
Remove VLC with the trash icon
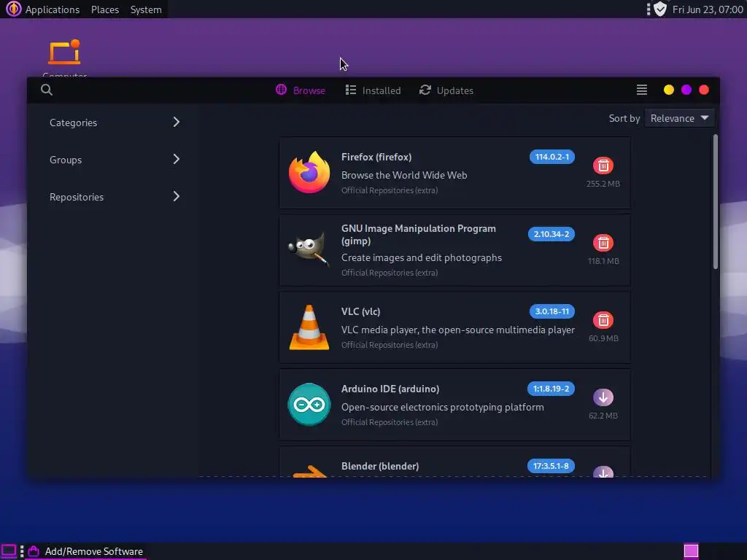pos(603,320)
